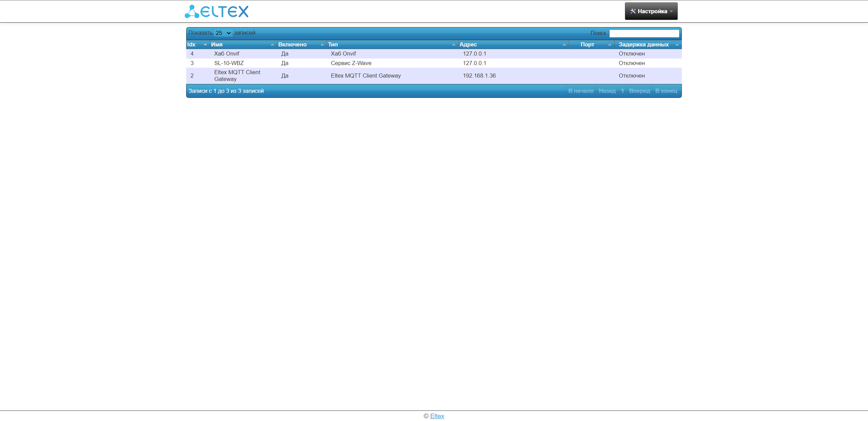Click sort arrow on Адрес column

[x=564, y=45]
